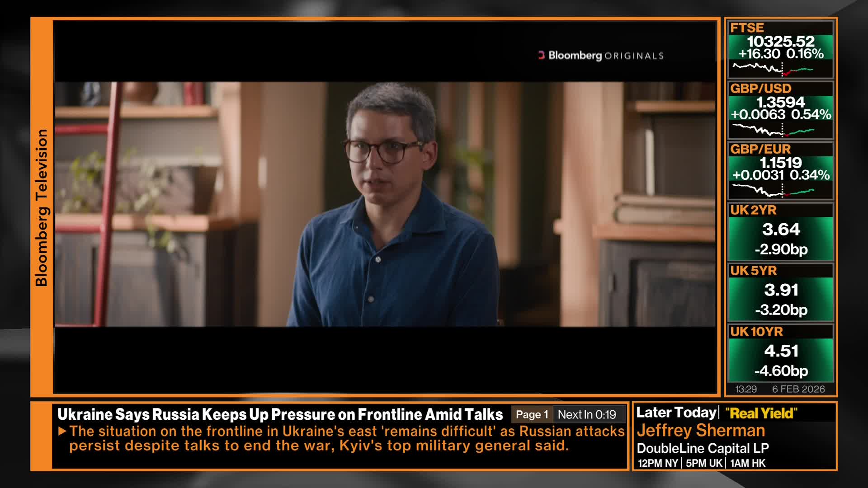Click the 6 FEB 2026 date stamp
This screenshot has width=868, height=488.
(x=798, y=389)
